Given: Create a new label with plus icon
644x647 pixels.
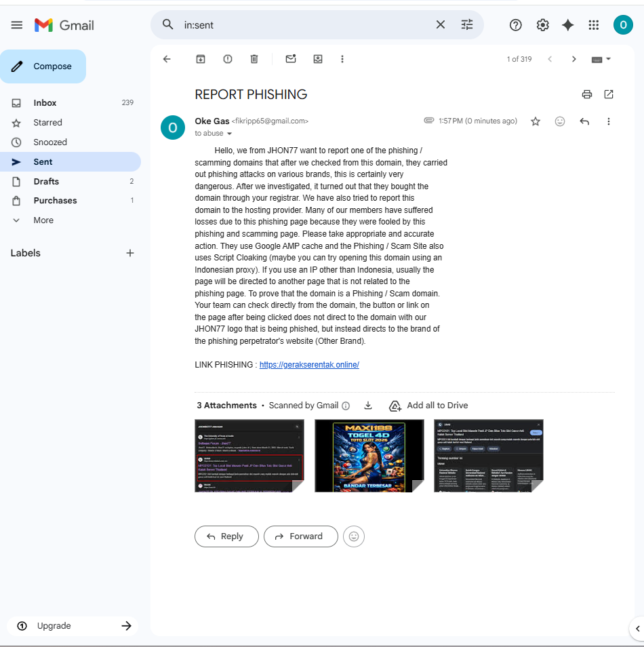Looking at the screenshot, I should [130, 253].
